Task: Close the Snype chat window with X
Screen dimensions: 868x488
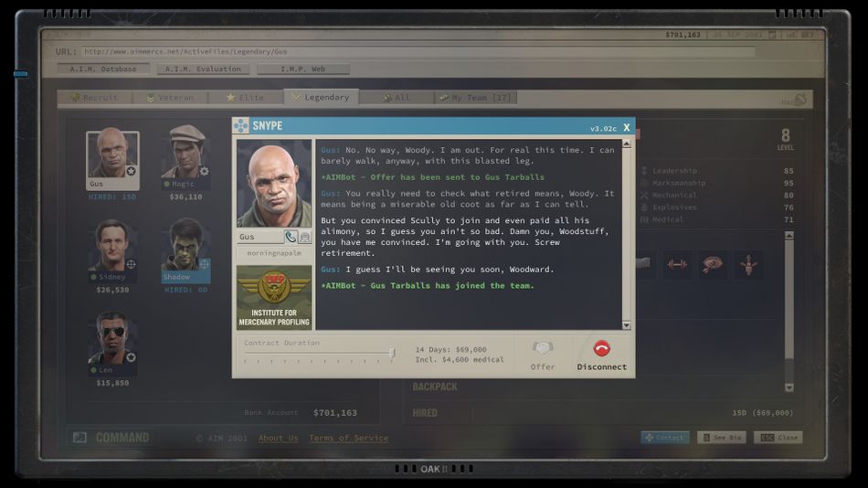Action: click(x=627, y=127)
